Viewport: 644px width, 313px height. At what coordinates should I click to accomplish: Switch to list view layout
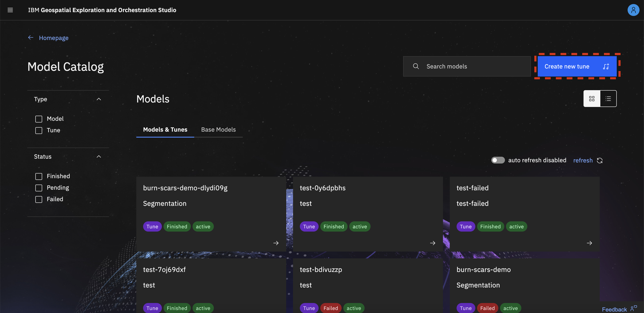608,99
